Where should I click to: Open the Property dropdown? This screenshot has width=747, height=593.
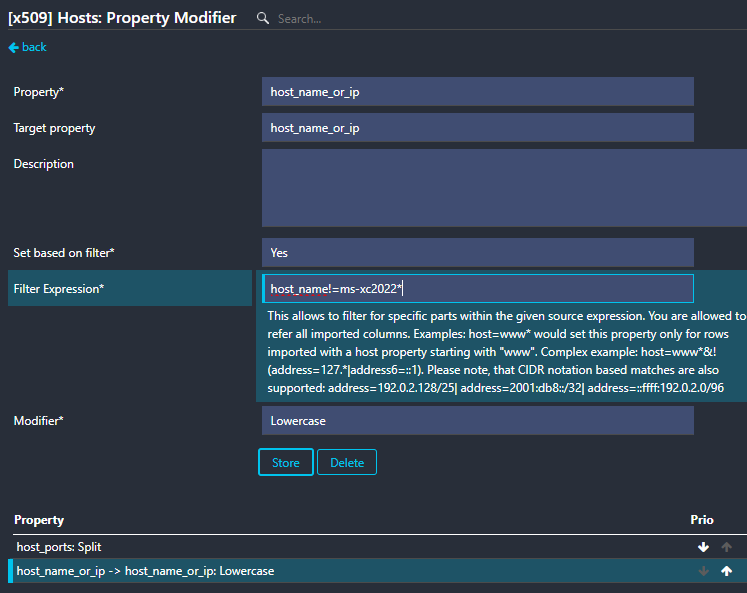point(477,91)
